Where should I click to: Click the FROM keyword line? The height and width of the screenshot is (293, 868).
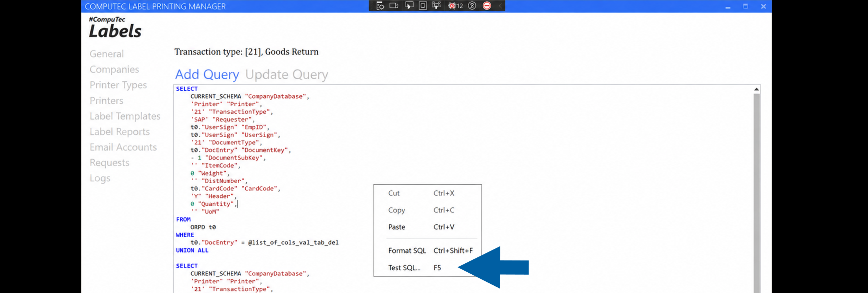point(183,220)
